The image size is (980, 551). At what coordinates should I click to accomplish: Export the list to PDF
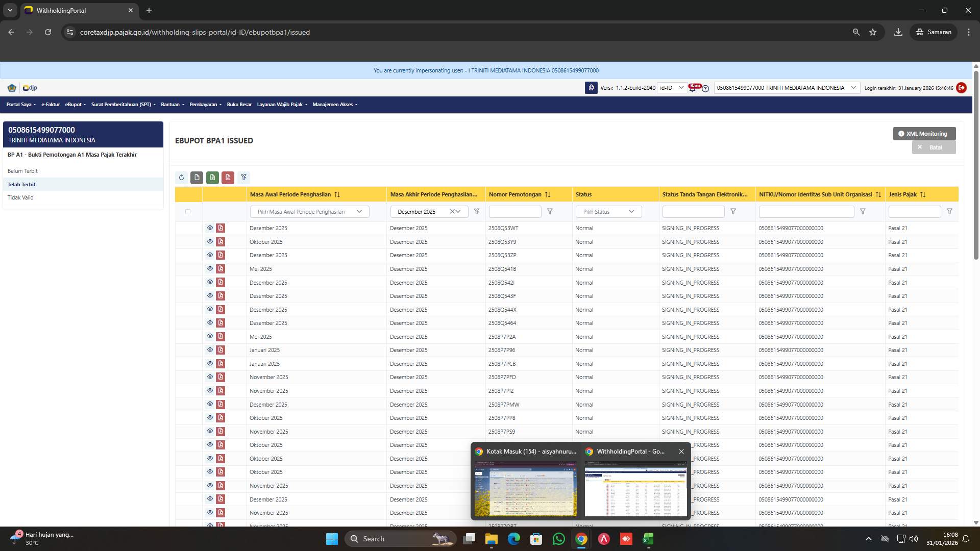pos(228,178)
